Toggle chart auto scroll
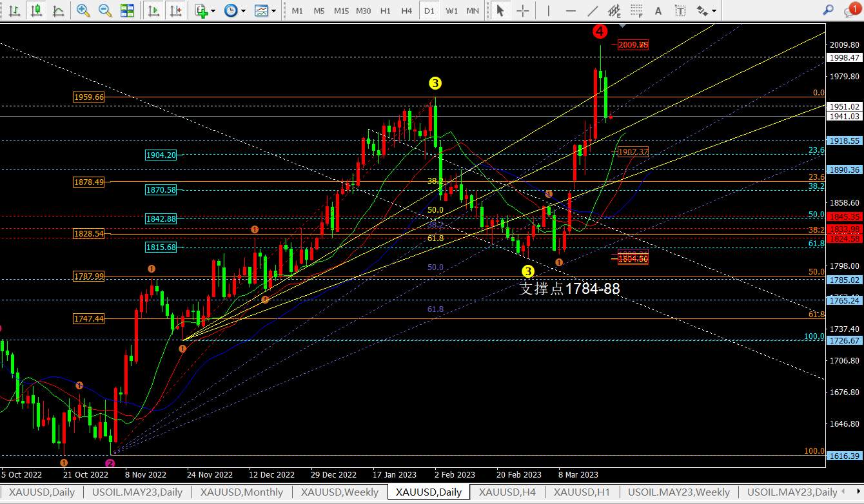Image resolution: width=864 pixels, height=504 pixels. click(x=153, y=10)
